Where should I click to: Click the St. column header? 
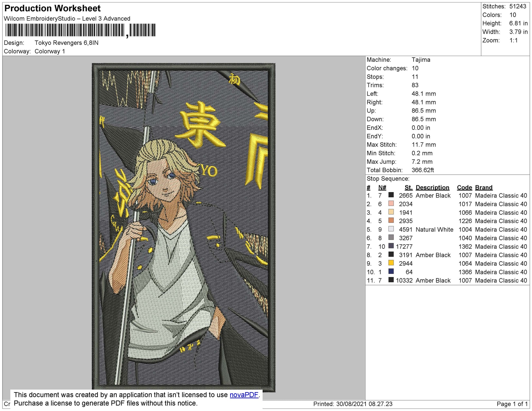point(409,187)
